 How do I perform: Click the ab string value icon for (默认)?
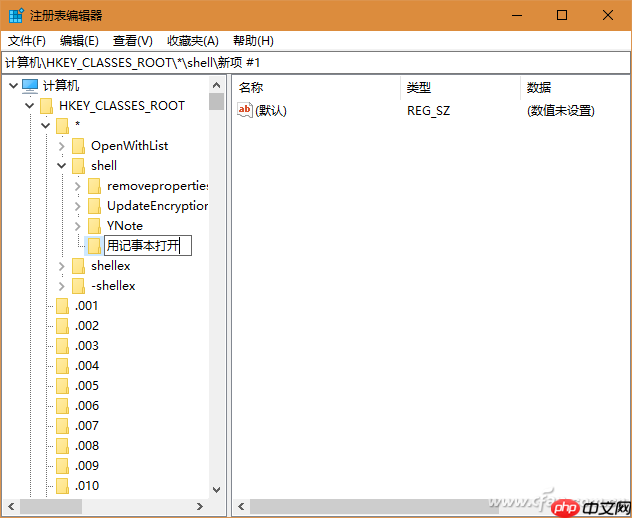point(245,110)
